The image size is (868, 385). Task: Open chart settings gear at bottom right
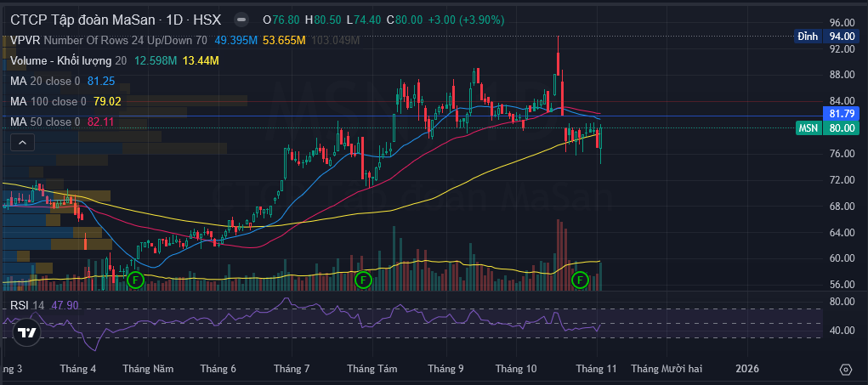(x=845, y=370)
